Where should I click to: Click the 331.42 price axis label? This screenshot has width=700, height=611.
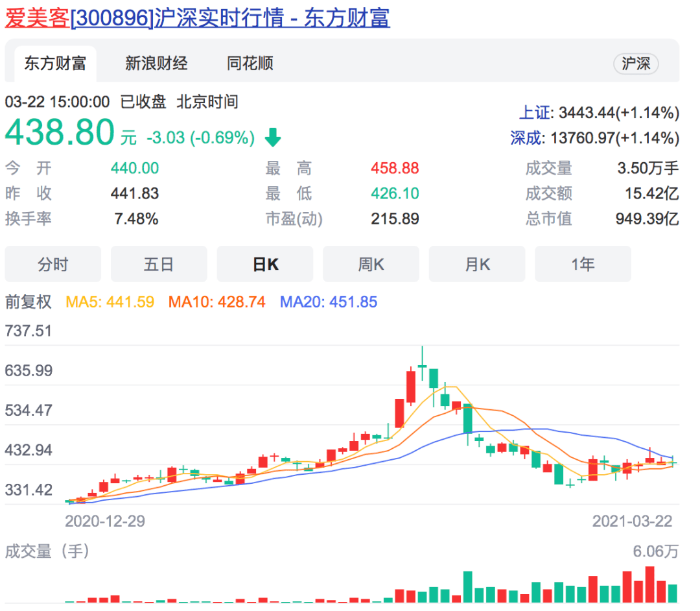pos(29,490)
